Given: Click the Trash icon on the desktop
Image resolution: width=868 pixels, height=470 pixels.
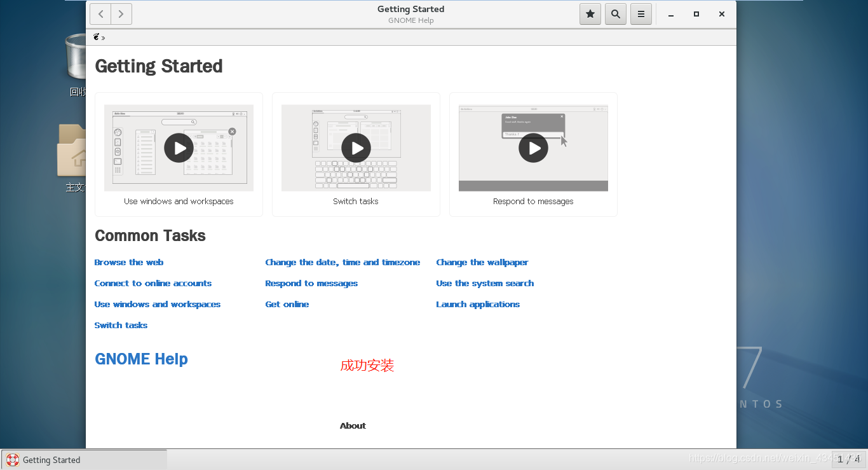Looking at the screenshot, I should pos(76,58).
